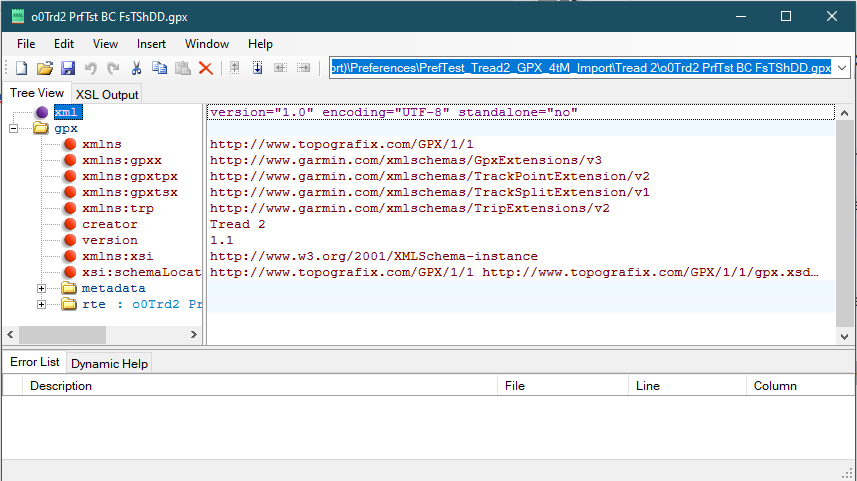Select the xml tree node
857x481 pixels.
click(67, 113)
